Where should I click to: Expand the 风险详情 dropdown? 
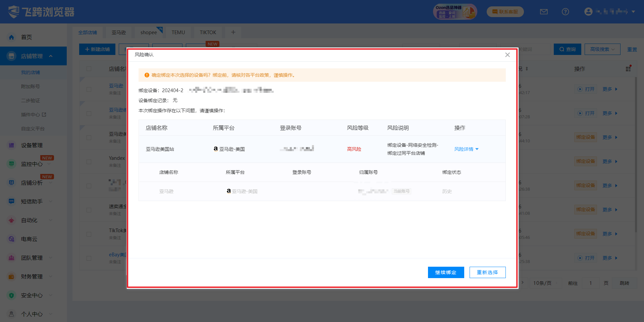(x=466, y=149)
